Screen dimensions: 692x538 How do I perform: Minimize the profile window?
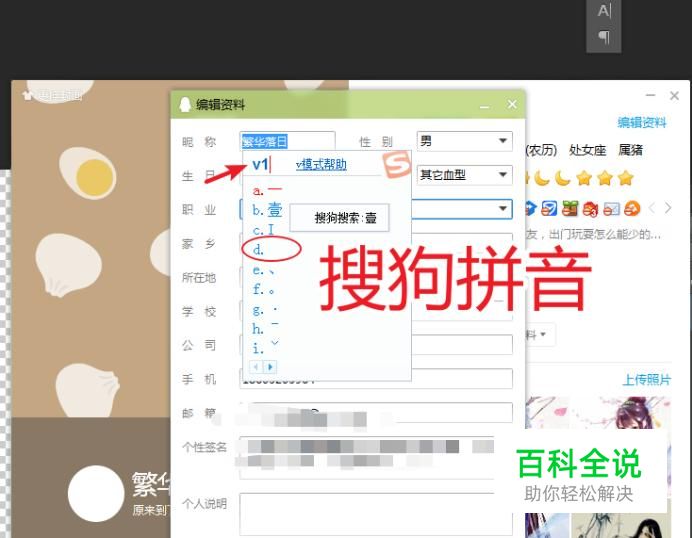tap(650, 95)
